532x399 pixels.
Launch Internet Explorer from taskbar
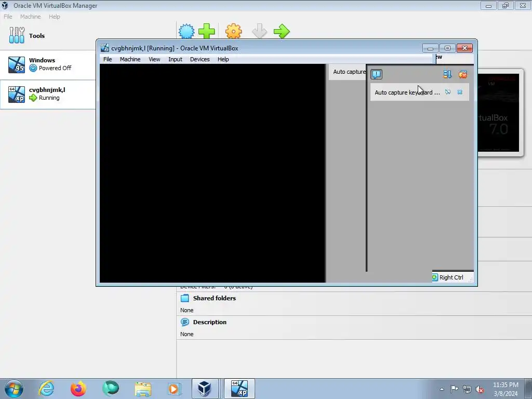tap(46, 389)
